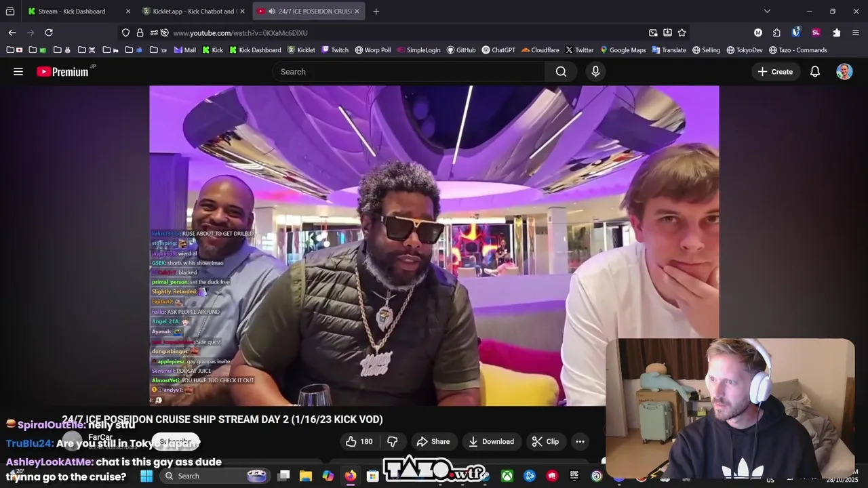Open a new Firefox tab
Screen dimensions: 868x488
point(376,11)
